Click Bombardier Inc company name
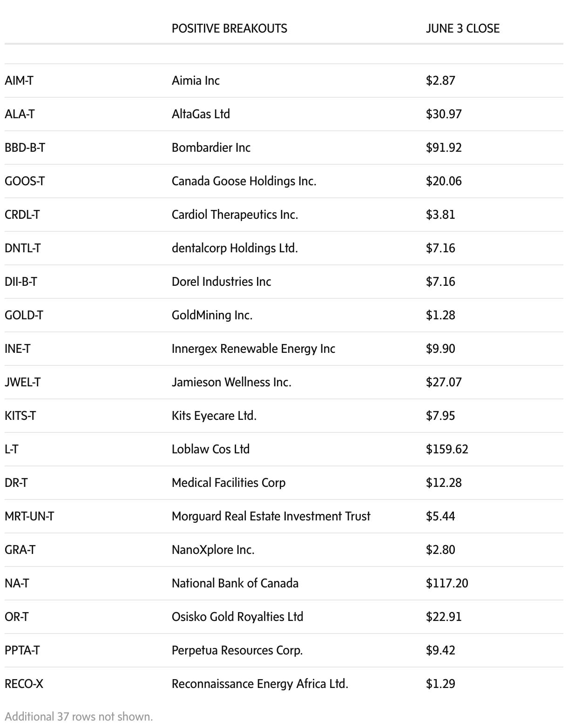Viewport: 568px width, 728px height. [211, 148]
